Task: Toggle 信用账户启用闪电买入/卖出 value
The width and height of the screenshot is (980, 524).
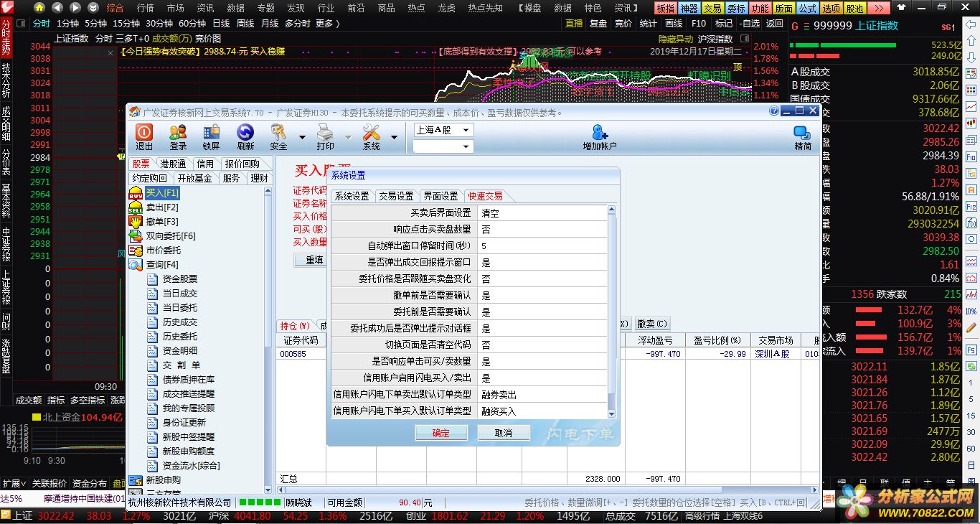Action: [x=542, y=378]
